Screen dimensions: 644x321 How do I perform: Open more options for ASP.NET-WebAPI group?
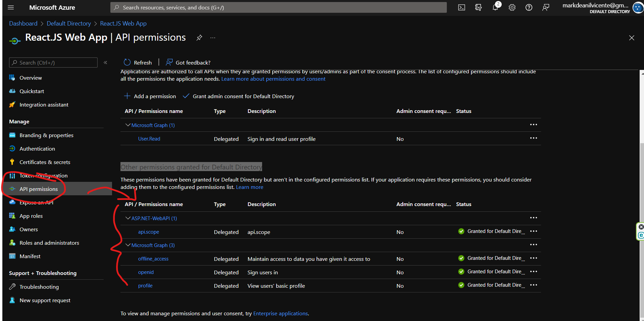(x=533, y=218)
